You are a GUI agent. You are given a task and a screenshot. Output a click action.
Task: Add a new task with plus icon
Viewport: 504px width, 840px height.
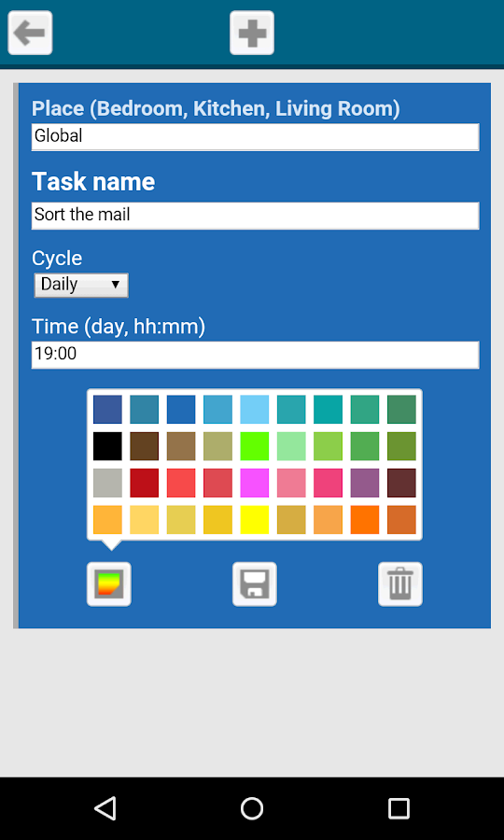[x=252, y=33]
